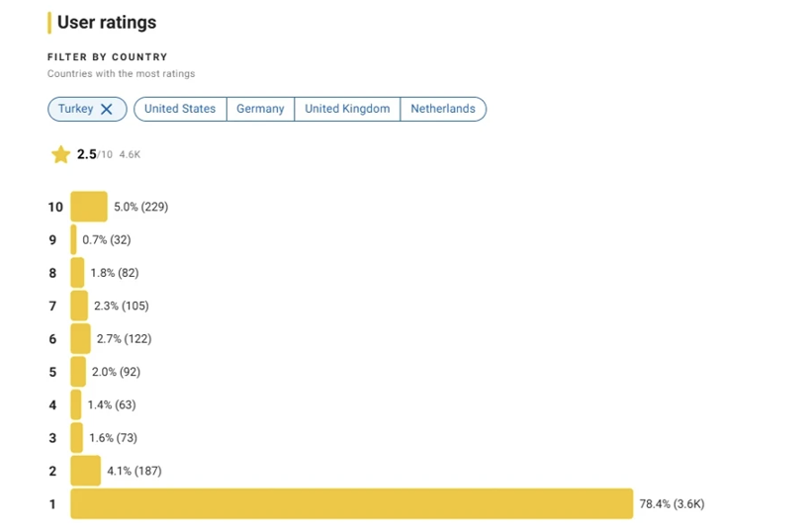Click the 9-star rating bar
The height and width of the screenshot is (532, 811).
tap(73, 240)
